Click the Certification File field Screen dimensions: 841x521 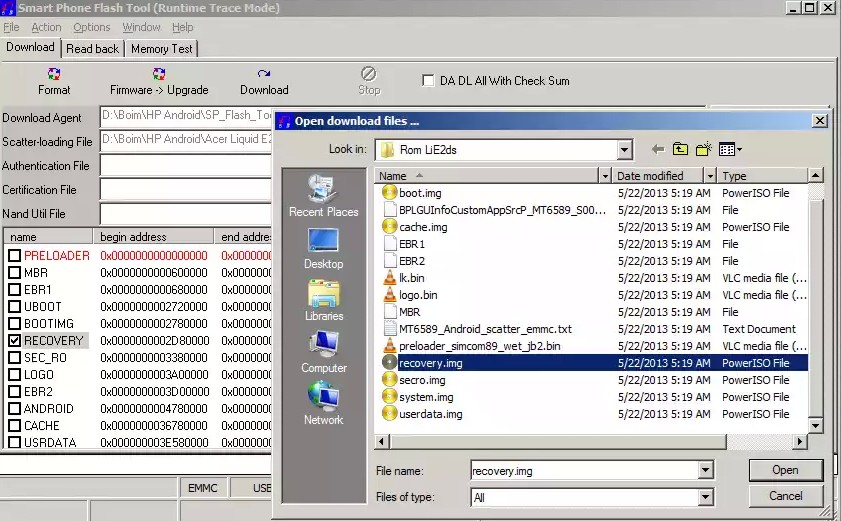click(x=186, y=190)
